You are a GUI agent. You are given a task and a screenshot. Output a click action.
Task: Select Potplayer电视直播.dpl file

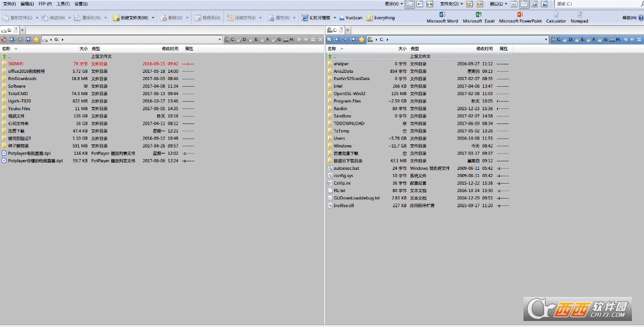click(x=29, y=153)
